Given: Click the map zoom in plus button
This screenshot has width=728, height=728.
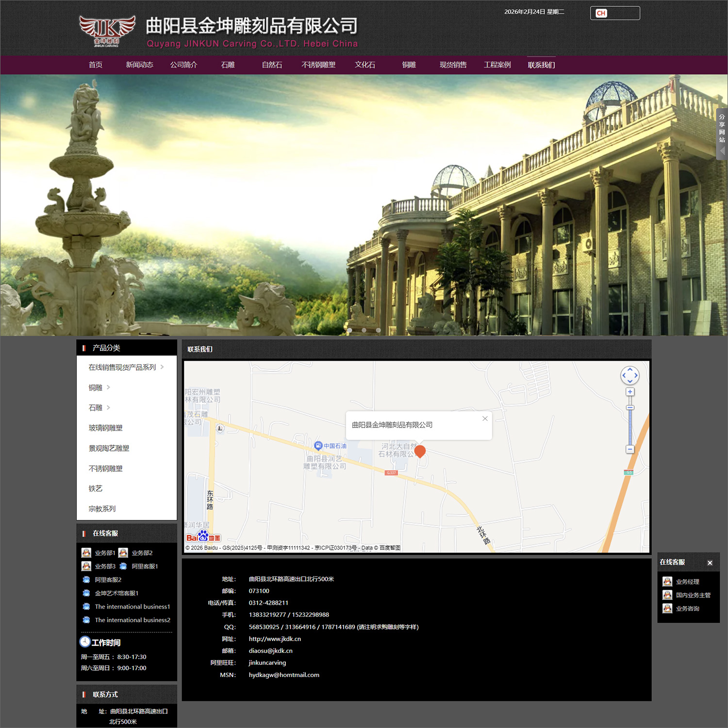Looking at the screenshot, I should [629, 392].
